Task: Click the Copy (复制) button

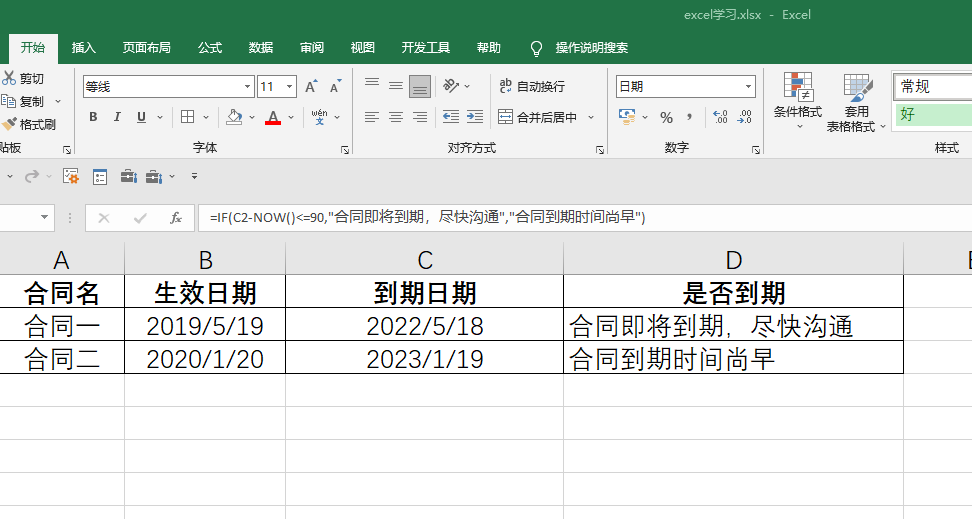Action: 23,101
